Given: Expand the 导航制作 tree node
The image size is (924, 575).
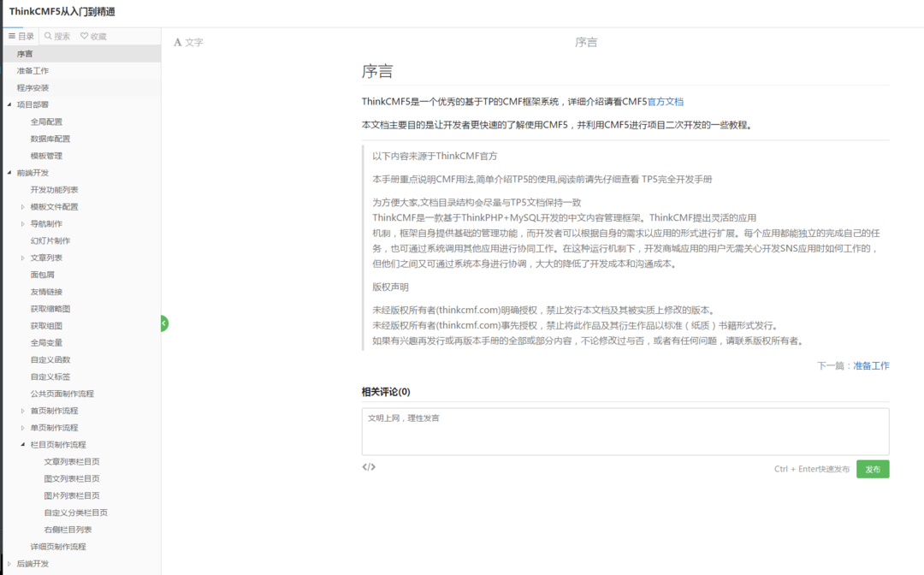Looking at the screenshot, I should click(23, 224).
